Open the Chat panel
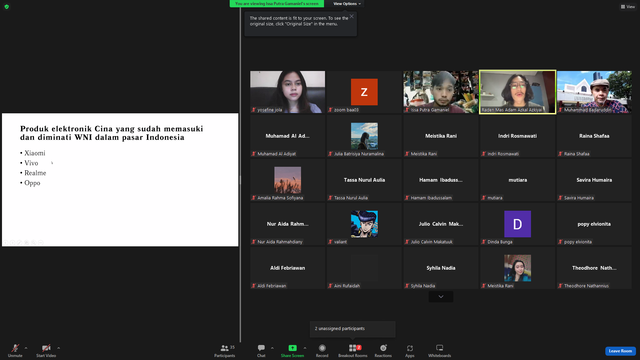 pyautogui.click(x=261, y=350)
